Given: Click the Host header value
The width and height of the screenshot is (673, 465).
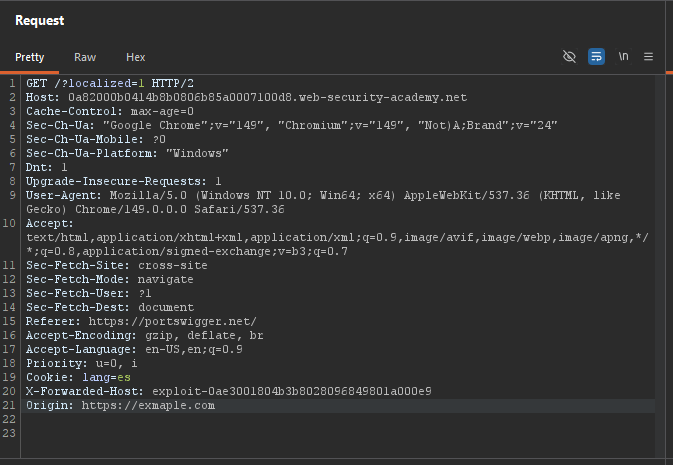Looking at the screenshot, I should click(267, 97).
